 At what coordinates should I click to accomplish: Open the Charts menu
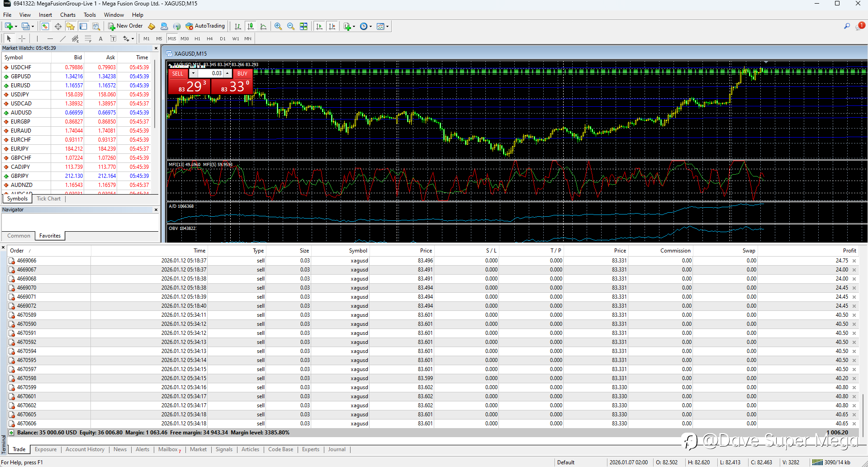pyautogui.click(x=67, y=15)
